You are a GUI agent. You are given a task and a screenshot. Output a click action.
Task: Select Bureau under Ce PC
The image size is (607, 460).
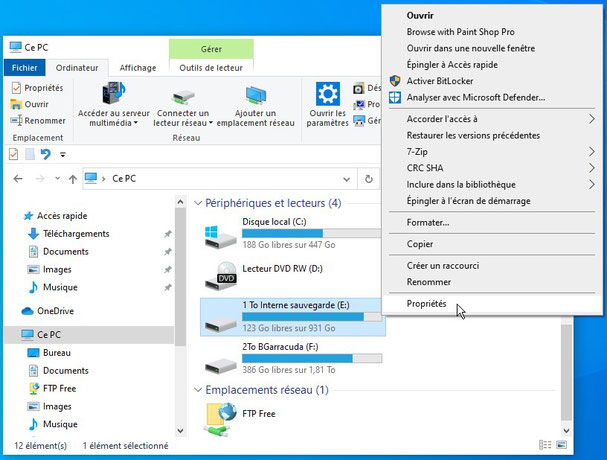point(57,353)
